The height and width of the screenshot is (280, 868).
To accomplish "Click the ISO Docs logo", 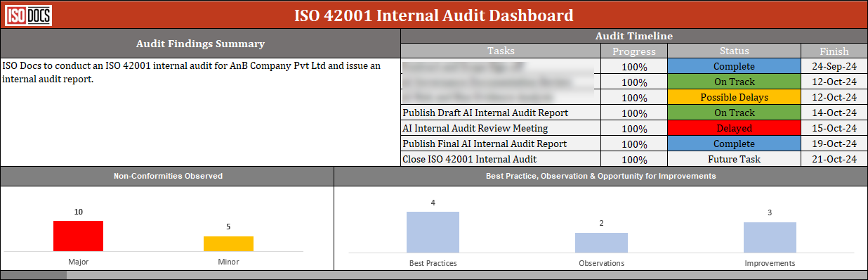I will tap(27, 15).
